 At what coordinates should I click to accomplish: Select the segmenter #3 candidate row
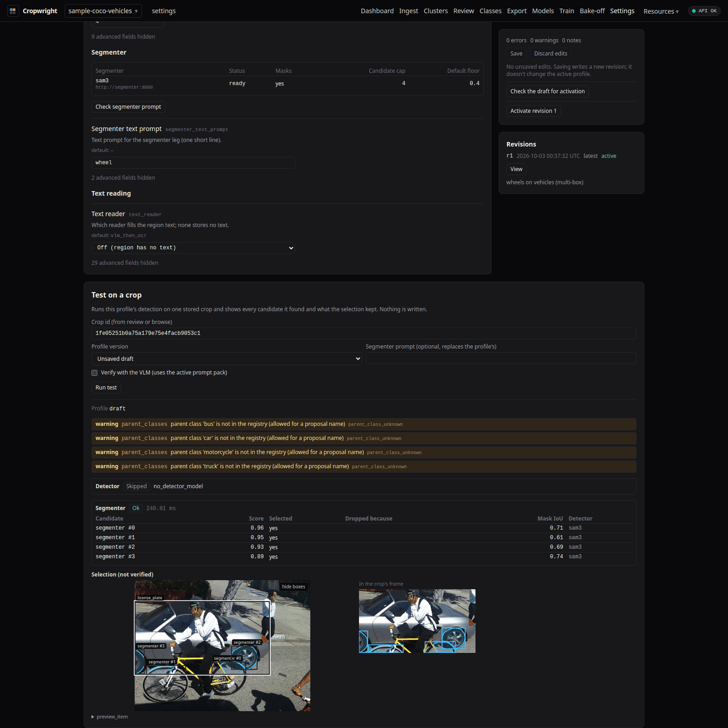364,557
